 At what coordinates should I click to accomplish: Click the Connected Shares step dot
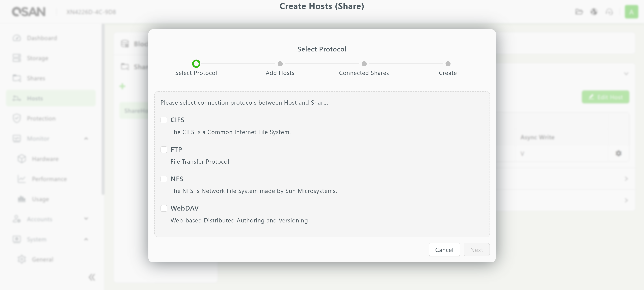[x=364, y=64]
